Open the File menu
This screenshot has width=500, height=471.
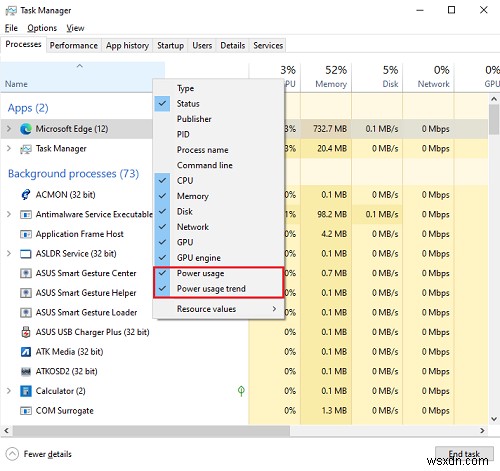click(x=11, y=28)
